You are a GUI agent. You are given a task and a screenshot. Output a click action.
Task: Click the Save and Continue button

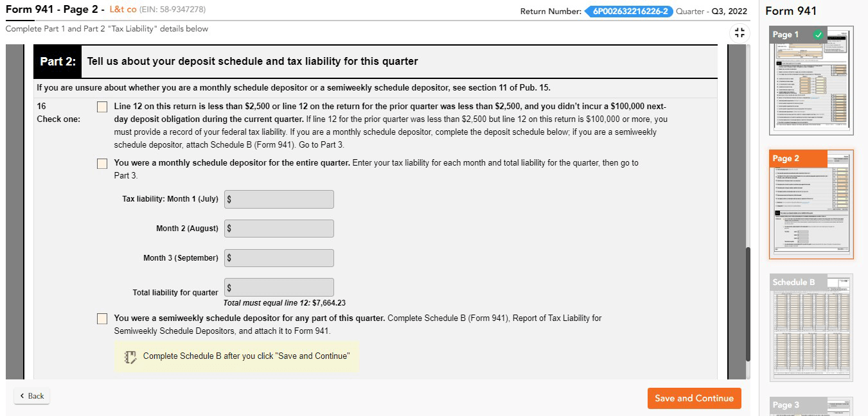(x=694, y=398)
